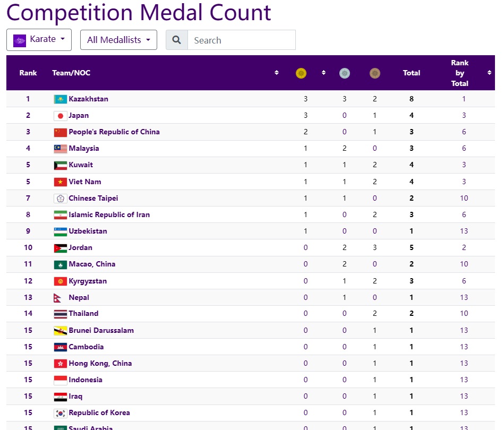Open the Karate sport dropdown
The height and width of the screenshot is (430, 504).
click(x=39, y=40)
